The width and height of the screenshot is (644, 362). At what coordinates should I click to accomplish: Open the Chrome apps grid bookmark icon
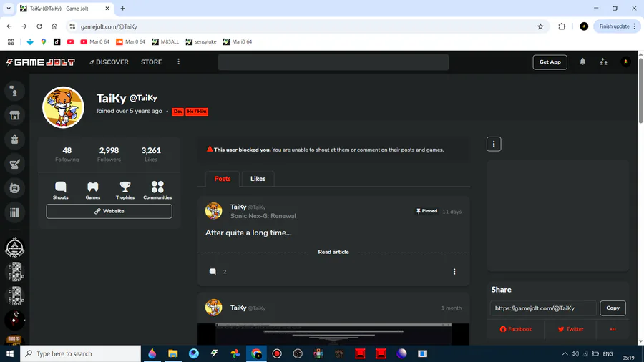click(11, 42)
